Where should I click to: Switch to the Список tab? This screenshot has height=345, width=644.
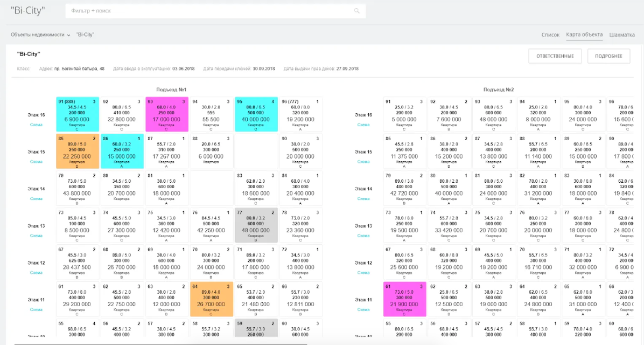pos(550,35)
